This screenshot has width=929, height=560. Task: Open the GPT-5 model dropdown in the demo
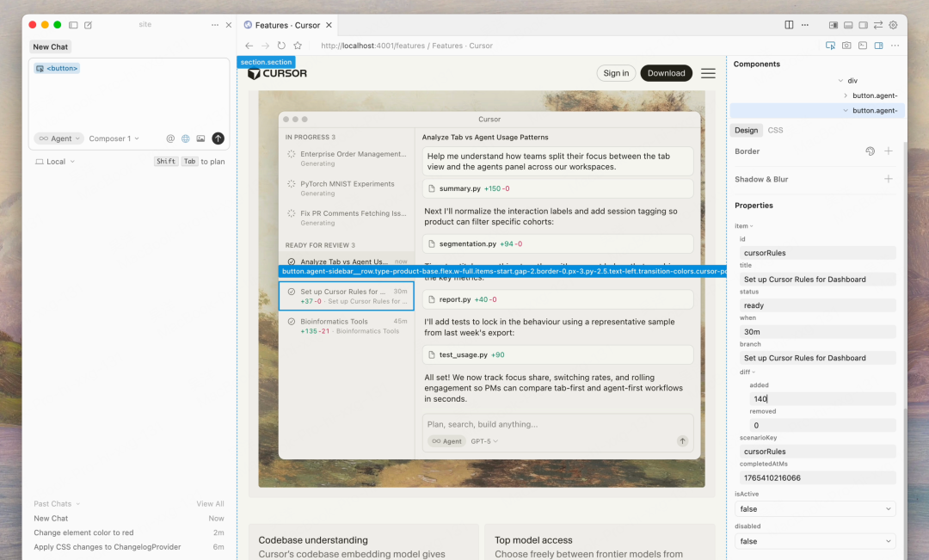[484, 441]
